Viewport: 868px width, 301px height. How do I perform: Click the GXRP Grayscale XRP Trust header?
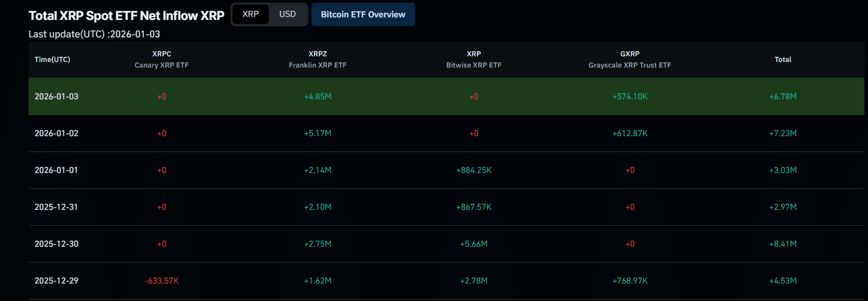tap(629, 59)
